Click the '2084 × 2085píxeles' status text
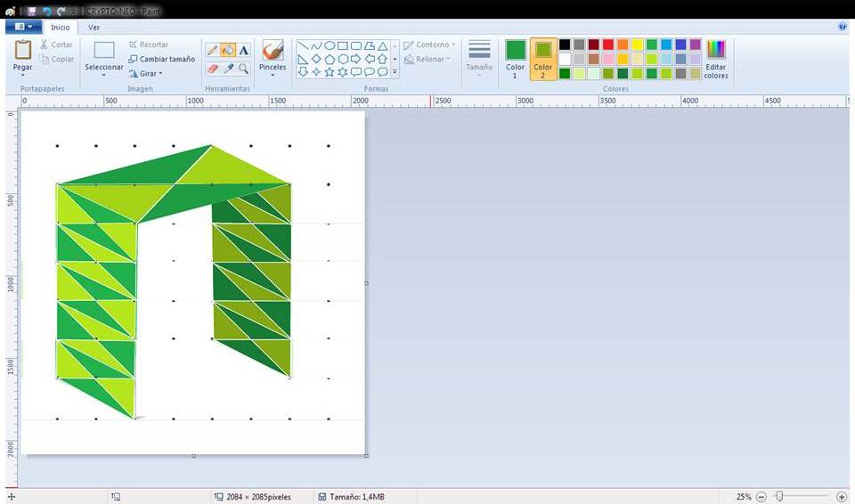This screenshot has width=855, height=504. pyautogui.click(x=258, y=497)
